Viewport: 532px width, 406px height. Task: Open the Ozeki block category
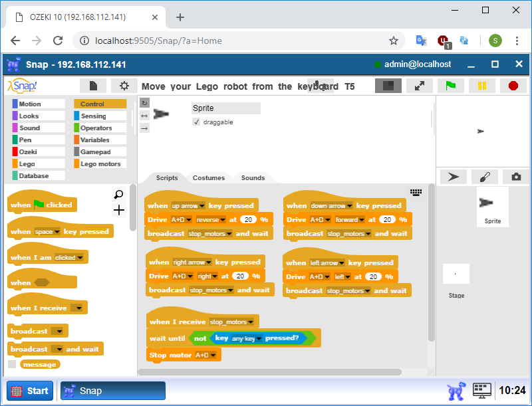click(x=39, y=152)
